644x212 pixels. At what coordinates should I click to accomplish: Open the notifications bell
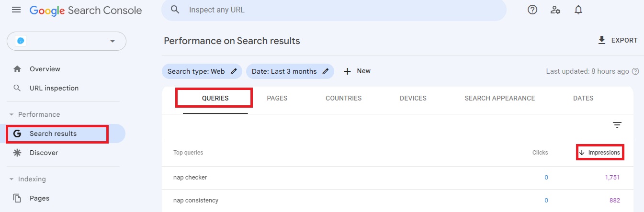point(578,10)
